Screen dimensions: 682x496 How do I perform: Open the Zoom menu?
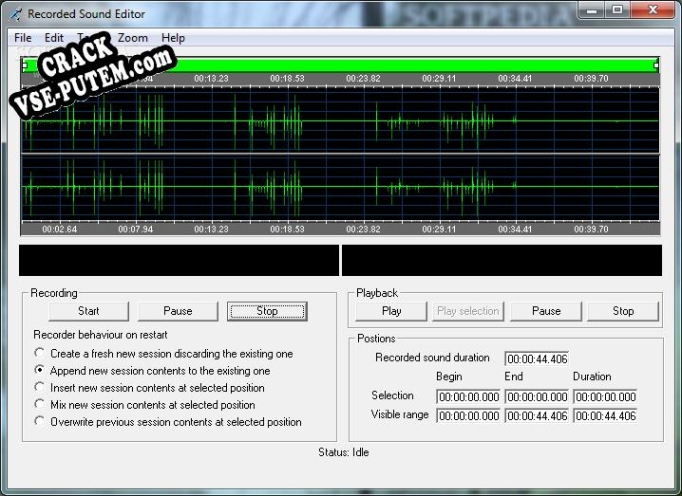tap(132, 38)
